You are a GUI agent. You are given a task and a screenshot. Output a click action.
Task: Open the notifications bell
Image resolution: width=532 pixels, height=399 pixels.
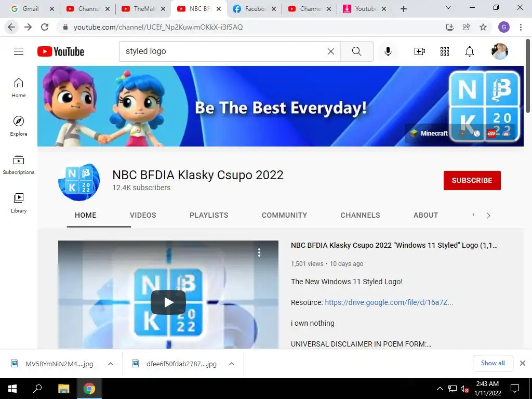[470, 51]
